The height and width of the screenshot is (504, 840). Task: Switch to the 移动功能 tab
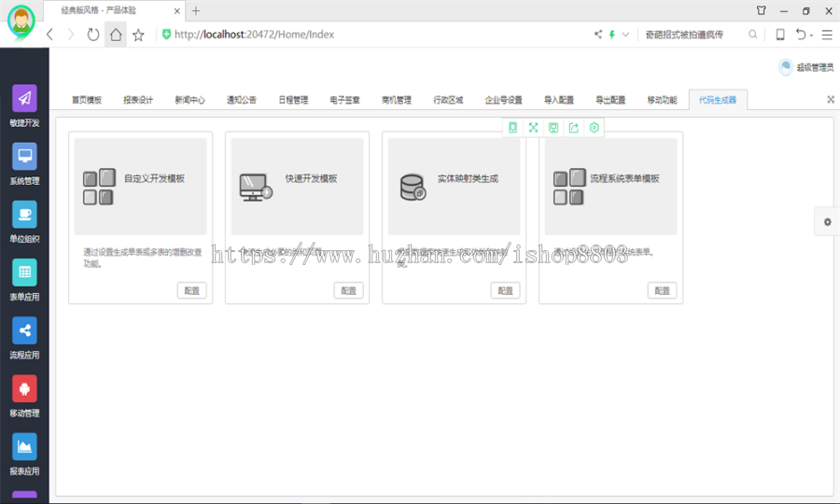pyautogui.click(x=662, y=100)
